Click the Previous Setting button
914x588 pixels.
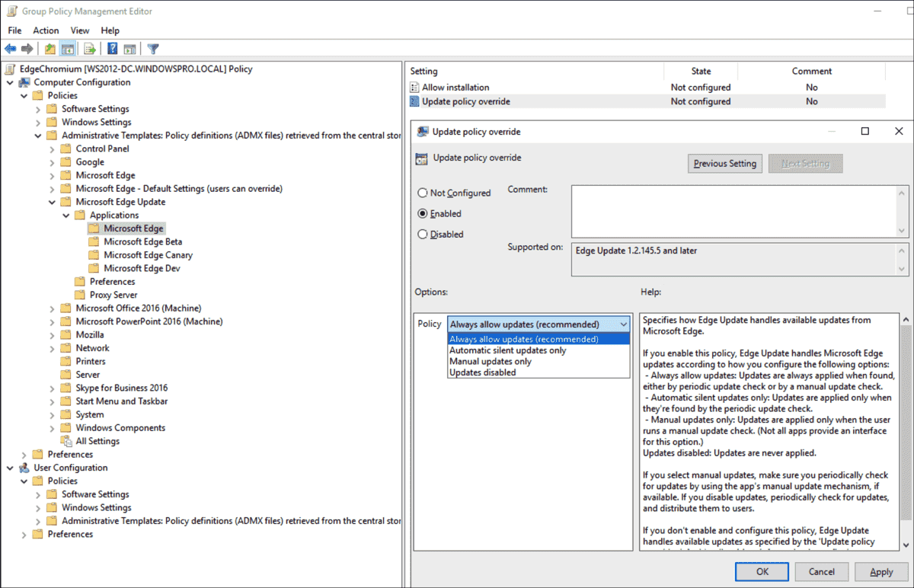click(725, 164)
